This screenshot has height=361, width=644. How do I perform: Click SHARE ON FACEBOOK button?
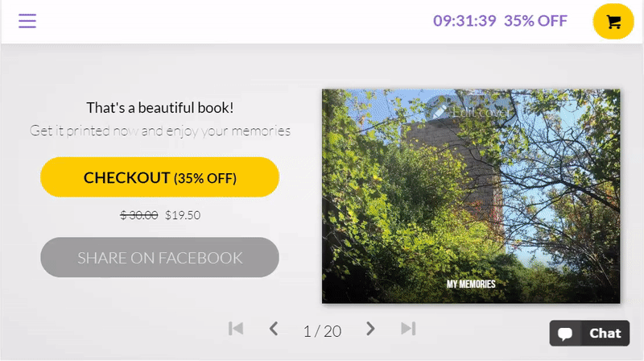159,257
